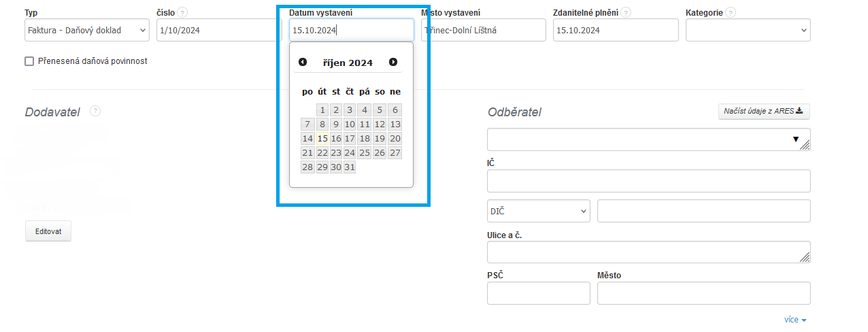Image resolution: width=868 pixels, height=332 pixels.
Task: Click help icon next to Dodavatel
Action: 95,111
